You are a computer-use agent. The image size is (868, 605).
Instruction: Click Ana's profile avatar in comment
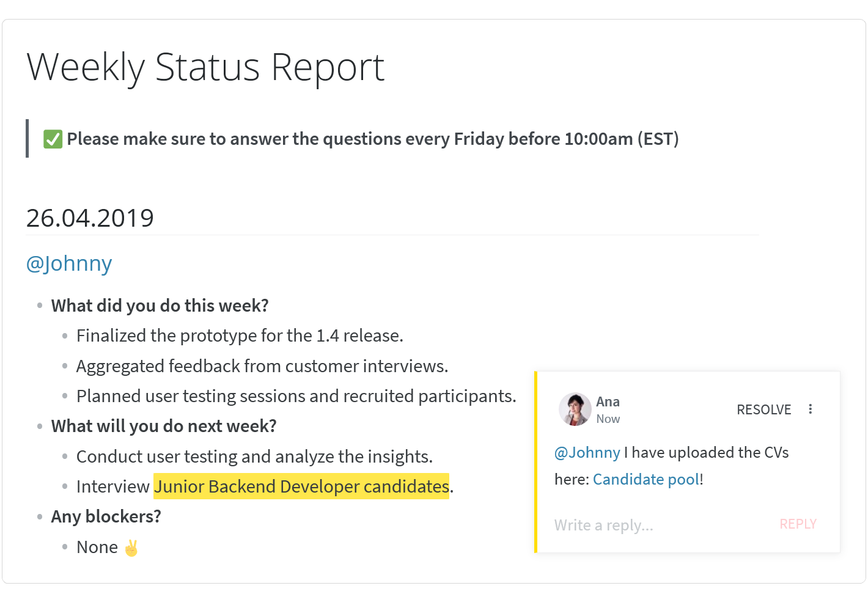pos(575,409)
